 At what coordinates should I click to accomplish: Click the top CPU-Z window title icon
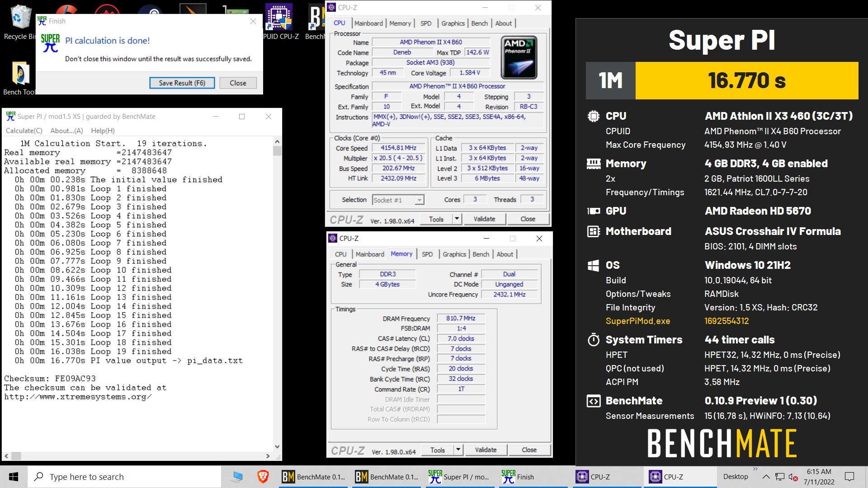[x=332, y=7]
